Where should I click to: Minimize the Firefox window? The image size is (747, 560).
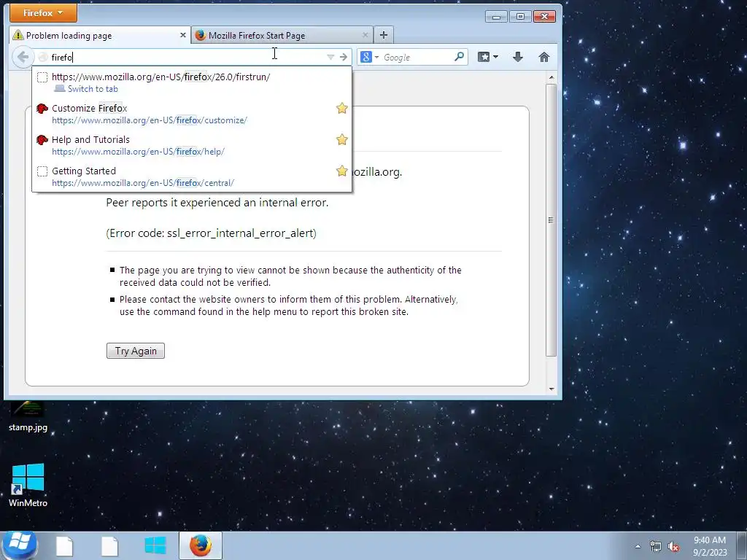[x=496, y=17]
